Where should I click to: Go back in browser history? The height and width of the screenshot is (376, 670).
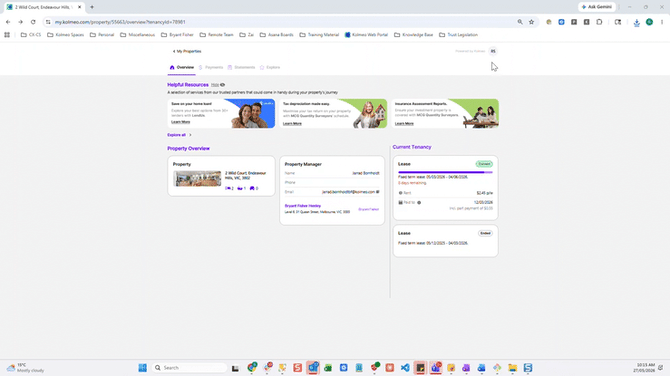[8, 22]
